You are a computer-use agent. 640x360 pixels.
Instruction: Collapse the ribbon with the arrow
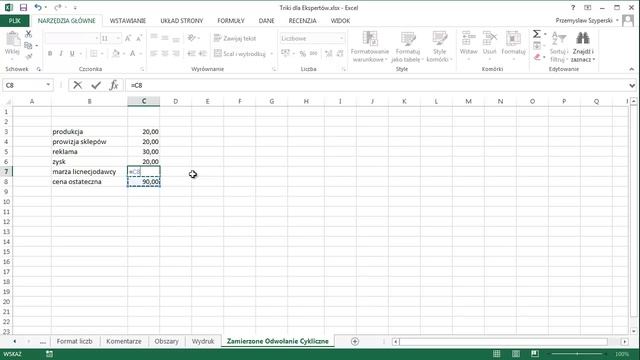point(631,69)
